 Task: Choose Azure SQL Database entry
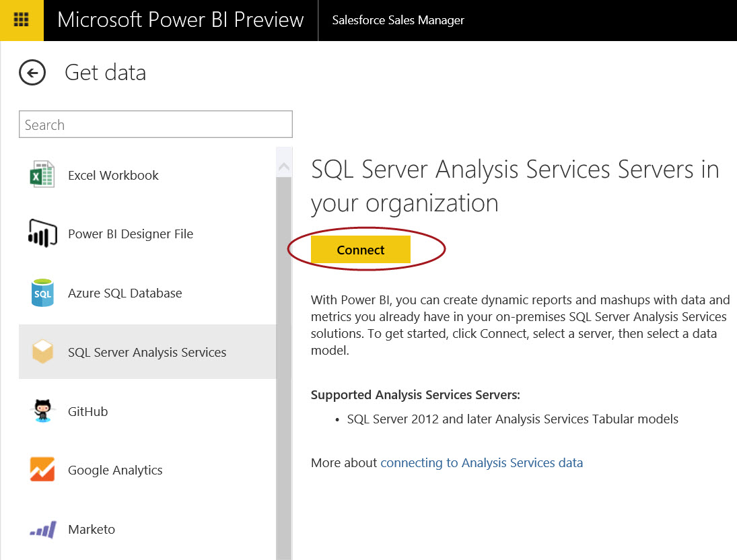click(147, 293)
